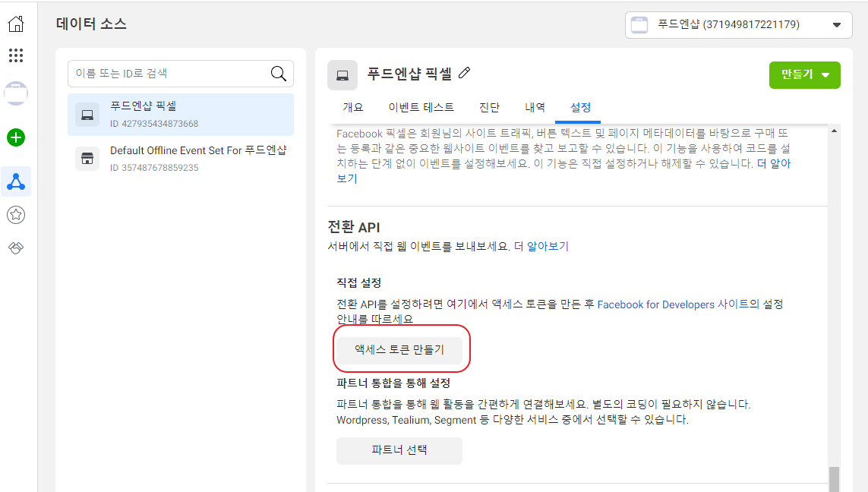Click the scrollbar up arrow

834,131
